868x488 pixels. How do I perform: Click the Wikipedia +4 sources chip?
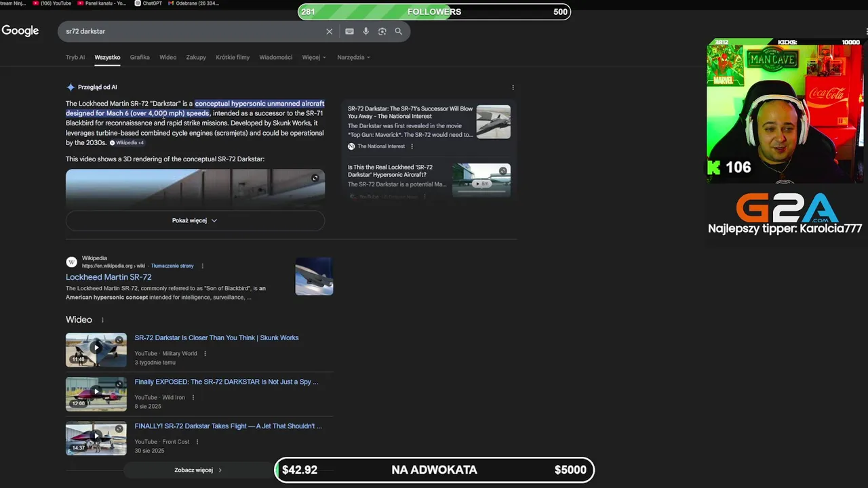127,143
